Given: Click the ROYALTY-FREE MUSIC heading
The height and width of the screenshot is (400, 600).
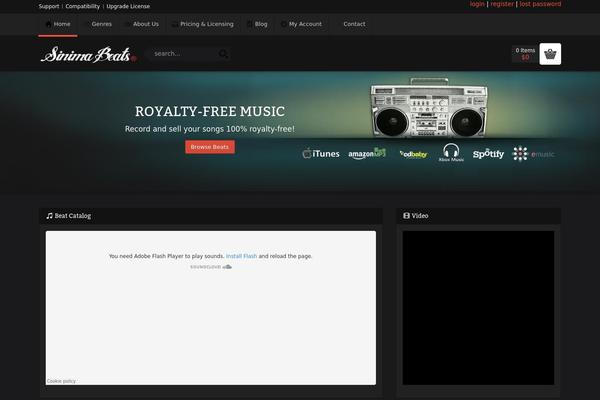Looking at the screenshot, I should point(210,111).
